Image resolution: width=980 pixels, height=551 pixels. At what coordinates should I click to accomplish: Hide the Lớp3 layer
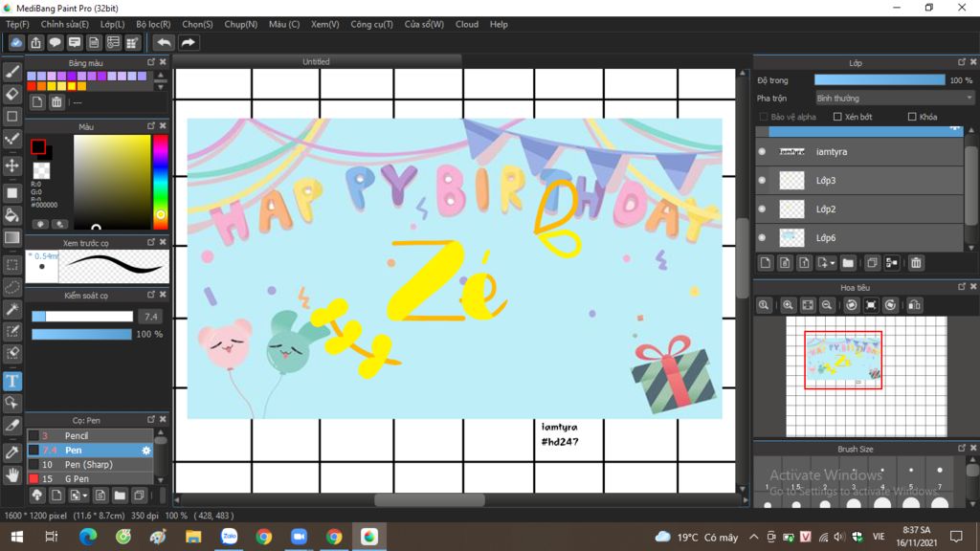pos(762,181)
